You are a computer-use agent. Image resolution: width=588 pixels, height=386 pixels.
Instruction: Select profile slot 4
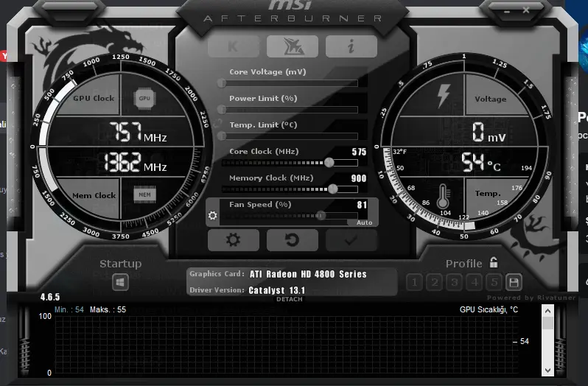click(x=475, y=282)
